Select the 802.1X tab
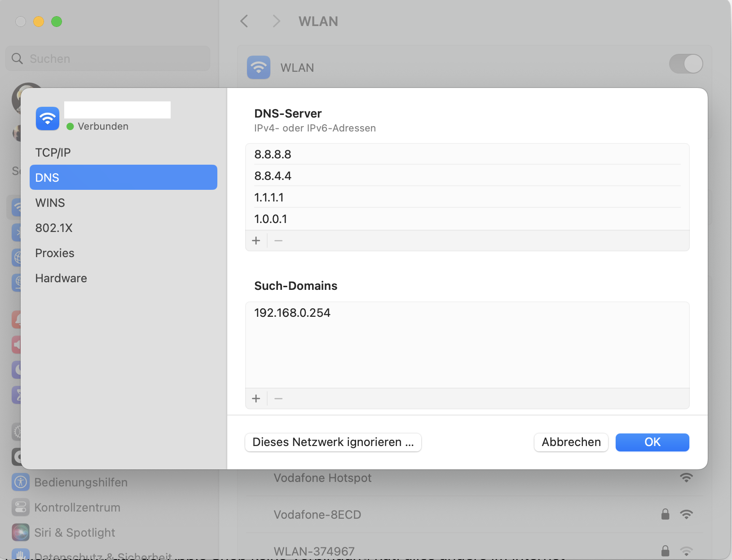 [54, 228]
